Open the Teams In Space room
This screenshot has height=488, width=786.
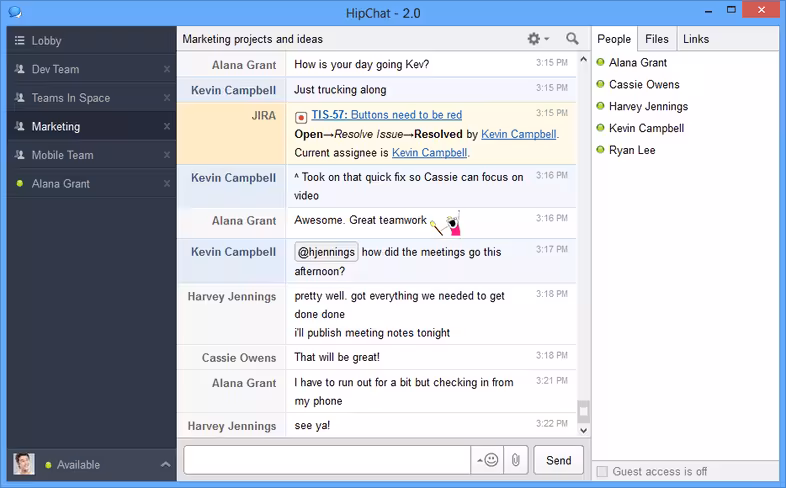coord(92,98)
